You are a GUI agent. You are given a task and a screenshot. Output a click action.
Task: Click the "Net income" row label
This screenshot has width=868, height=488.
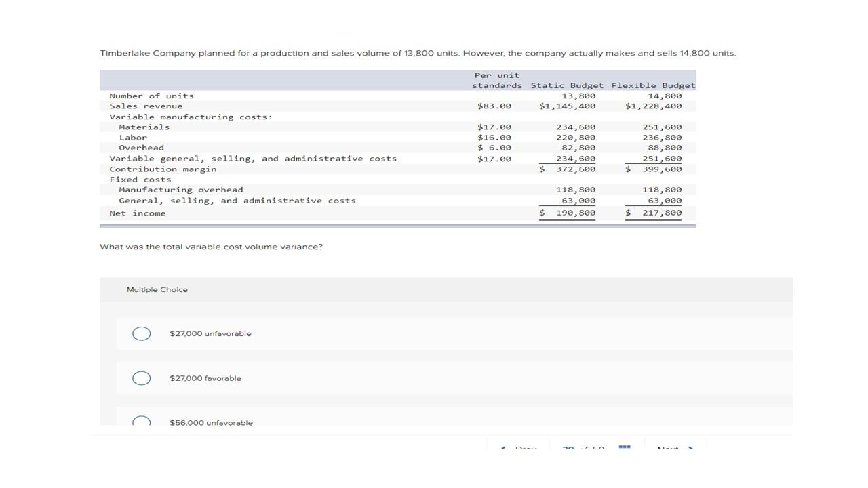[x=138, y=213]
